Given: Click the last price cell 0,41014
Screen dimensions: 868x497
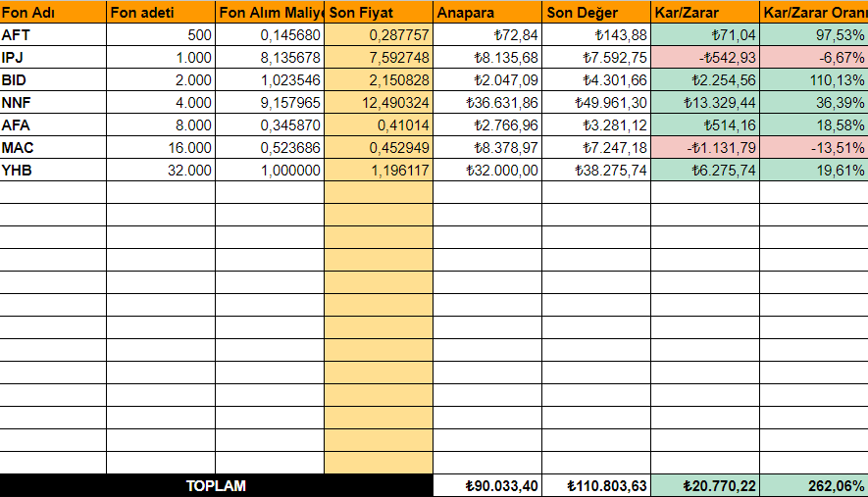Looking at the screenshot, I should (379, 125).
